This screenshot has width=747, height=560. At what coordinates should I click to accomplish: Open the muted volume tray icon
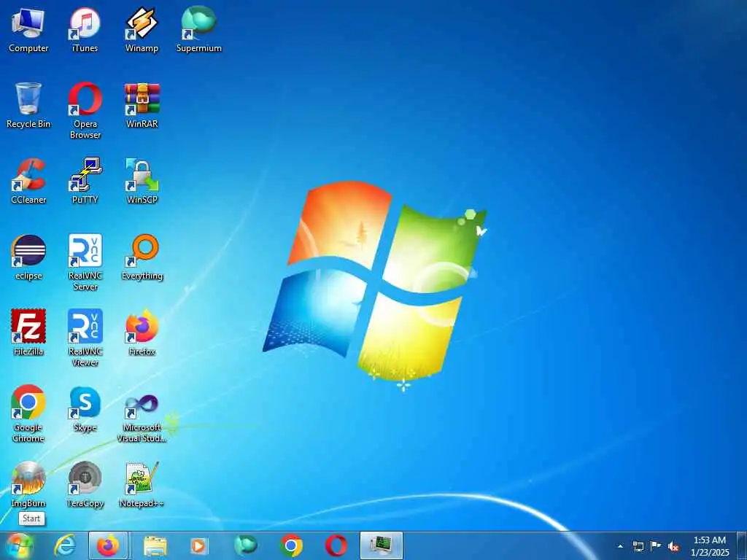[x=673, y=546]
